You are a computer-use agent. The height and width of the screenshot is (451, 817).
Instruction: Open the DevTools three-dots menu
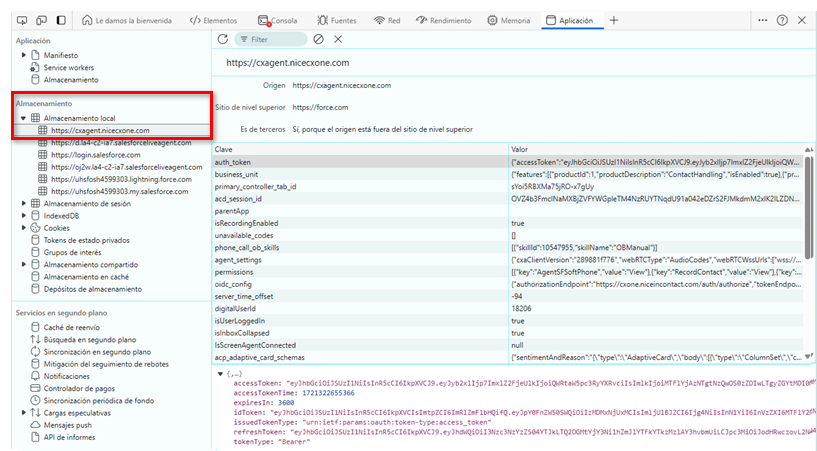click(762, 20)
